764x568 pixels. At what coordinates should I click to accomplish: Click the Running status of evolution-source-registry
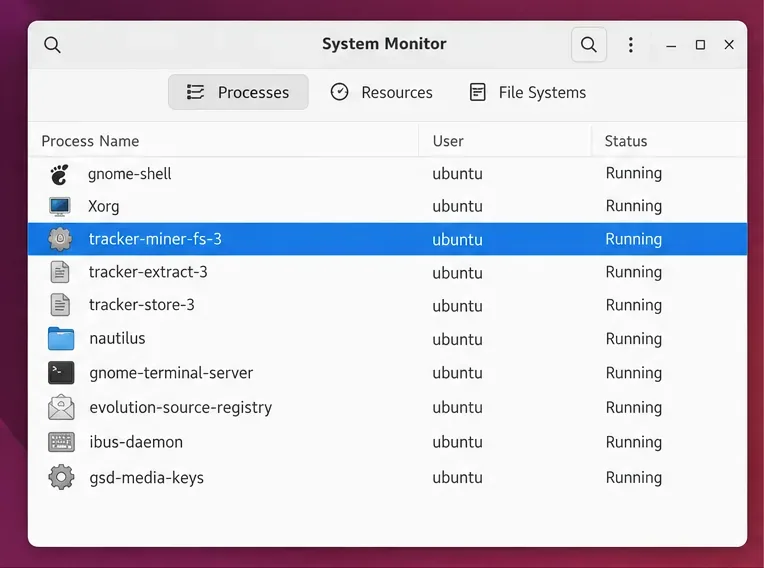[x=633, y=408]
